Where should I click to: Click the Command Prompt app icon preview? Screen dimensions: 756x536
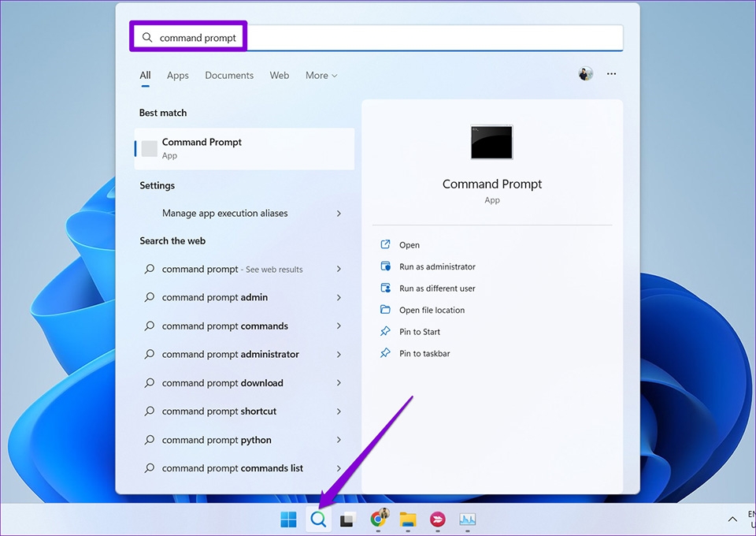click(491, 143)
